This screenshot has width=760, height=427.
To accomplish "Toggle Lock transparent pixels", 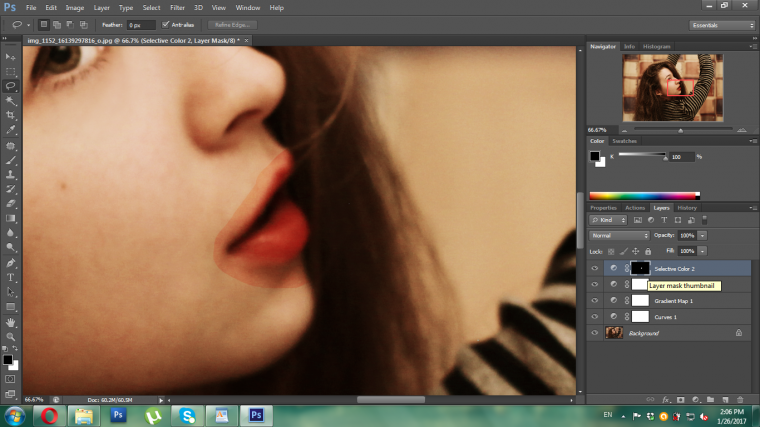I will coord(611,251).
